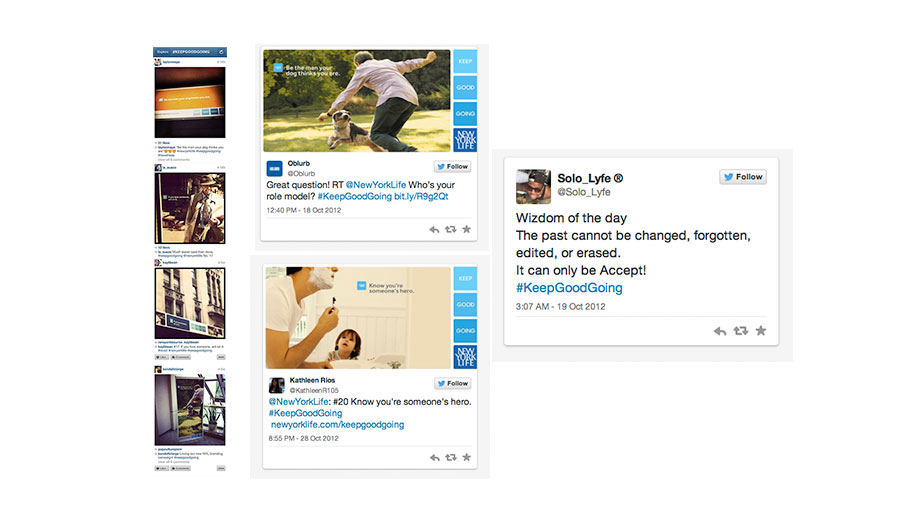Favorite the Solo_Lyfe tweet

tap(761, 330)
